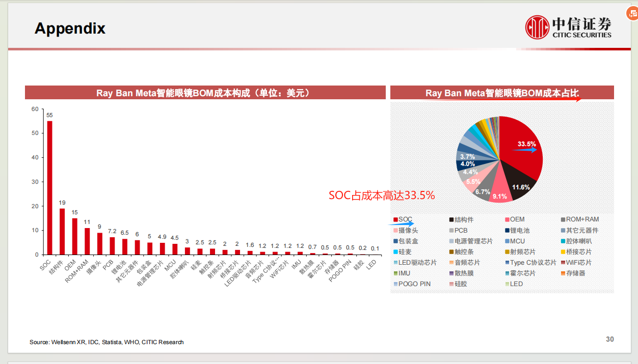
Task: Click the bar value label 6.5
Action: coord(124,233)
